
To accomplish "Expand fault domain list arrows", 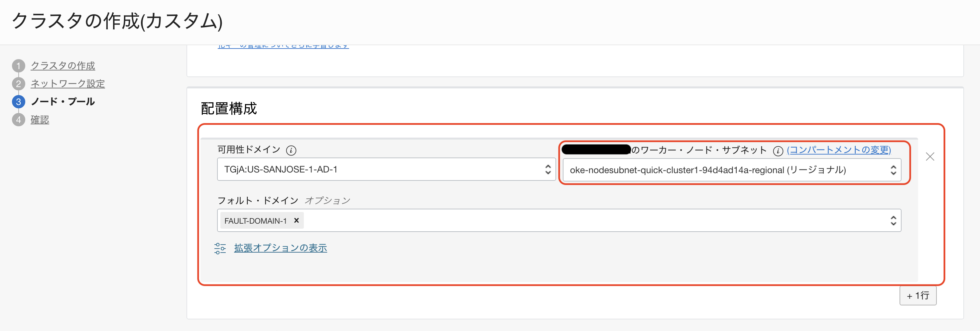I will (893, 220).
